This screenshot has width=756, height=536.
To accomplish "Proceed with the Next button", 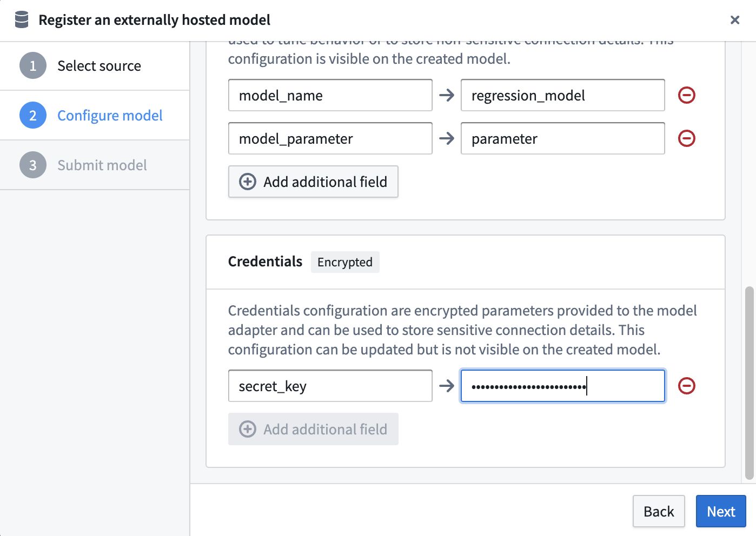I will click(721, 511).
